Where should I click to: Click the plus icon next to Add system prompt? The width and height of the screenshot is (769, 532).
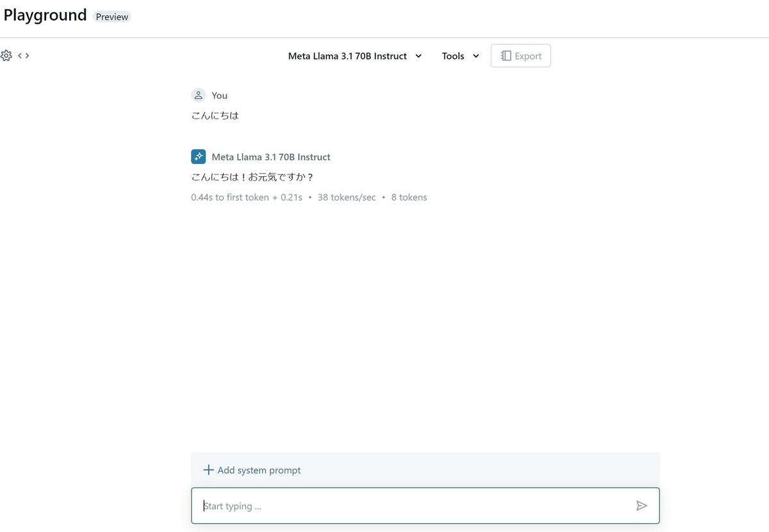(x=208, y=470)
